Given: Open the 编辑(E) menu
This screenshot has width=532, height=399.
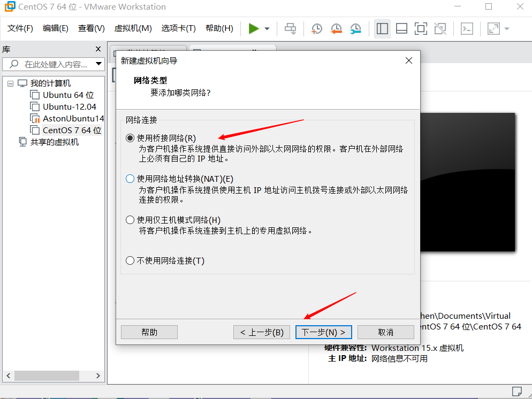Looking at the screenshot, I should 55,28.
